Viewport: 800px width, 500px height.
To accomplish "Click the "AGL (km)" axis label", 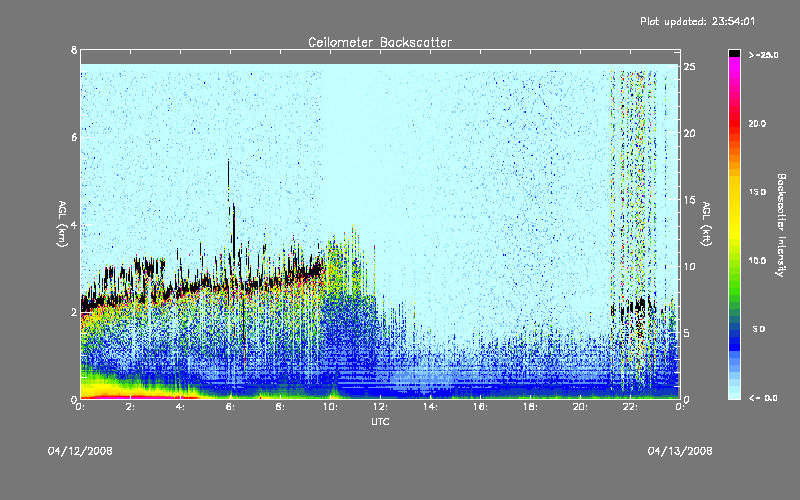I will [x=62, y=224].
